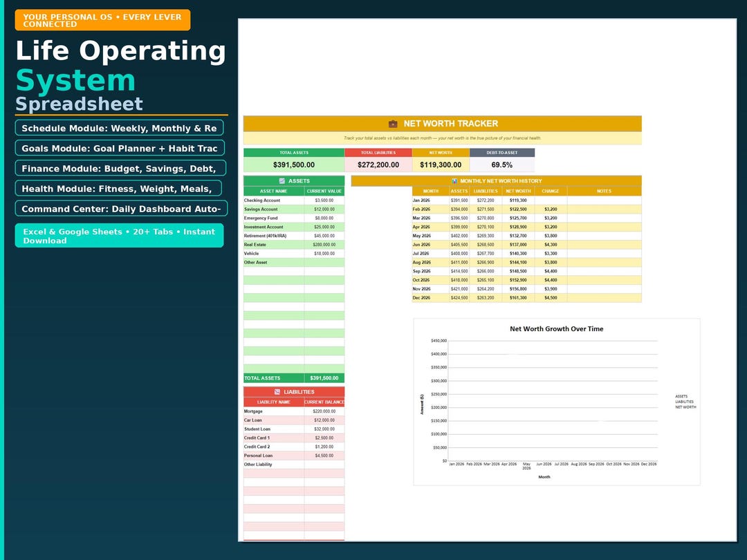Image resolution: width=747 pixels, height=560 pixels.
Task: Click the NOTES column header
Action: click(x=604, y=191)
